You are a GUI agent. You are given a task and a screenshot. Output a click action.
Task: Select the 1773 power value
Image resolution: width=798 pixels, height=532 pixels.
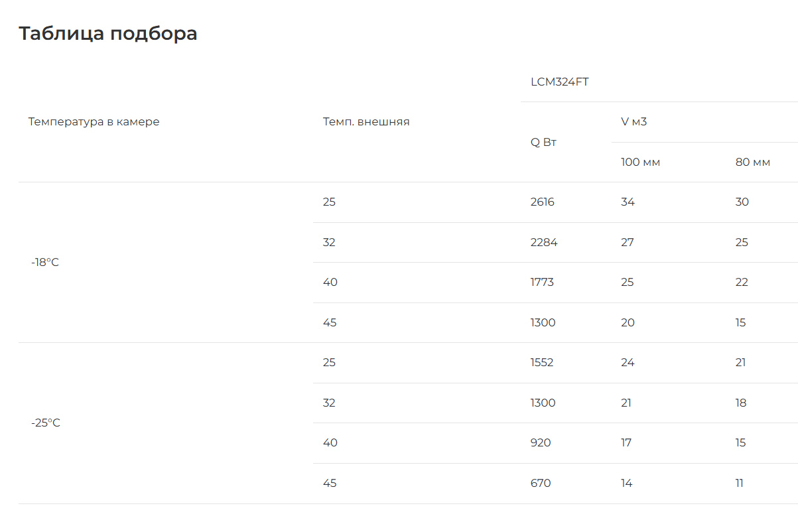pos(542,283)
